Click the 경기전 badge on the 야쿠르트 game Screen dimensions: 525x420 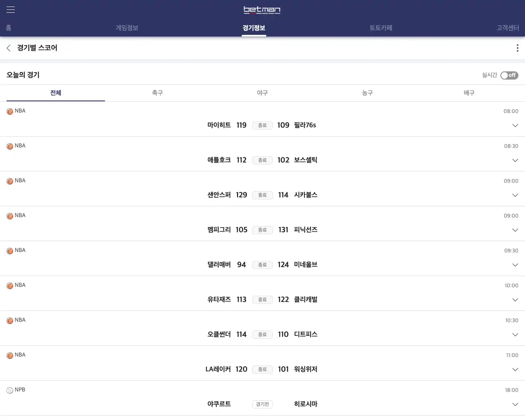(x=262, y=404)
